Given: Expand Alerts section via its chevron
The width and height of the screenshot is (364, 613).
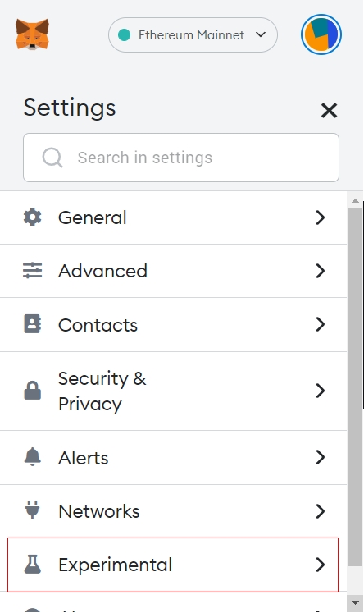Looking at the screenshot, I should [321, 457].
